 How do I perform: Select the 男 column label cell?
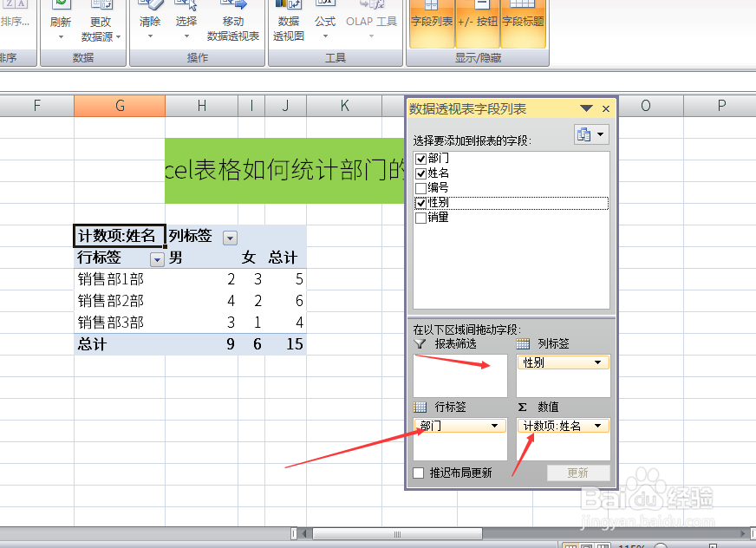click(x=201, y=258)
